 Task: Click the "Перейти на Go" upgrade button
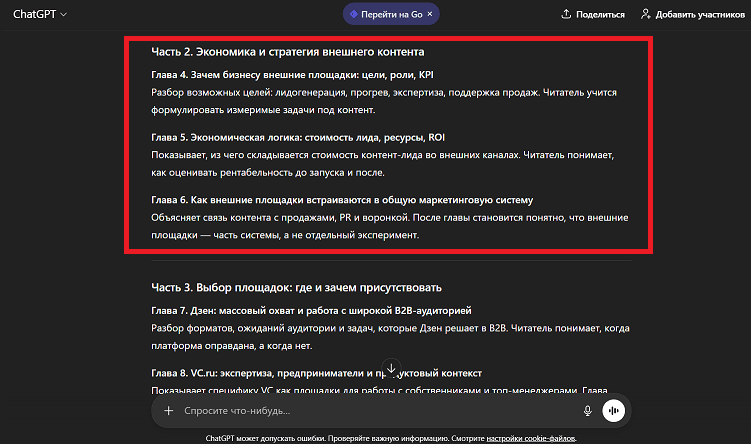click(x=385, y=14)
